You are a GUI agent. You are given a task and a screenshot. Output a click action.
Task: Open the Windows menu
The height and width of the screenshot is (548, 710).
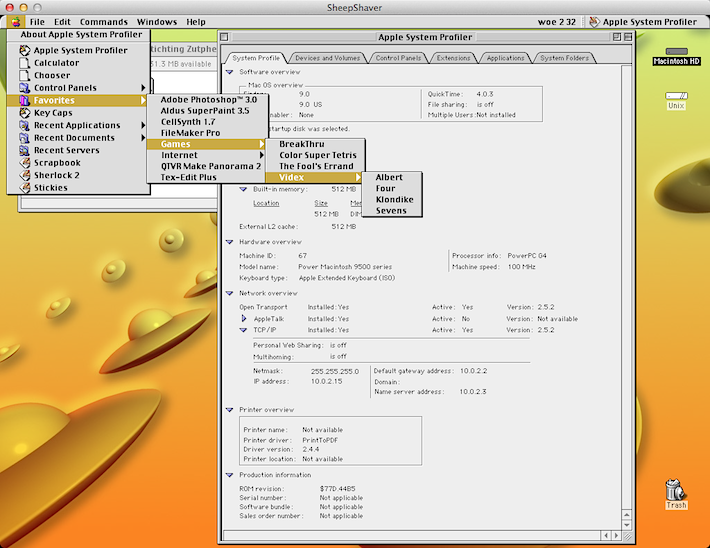[157, 22]
